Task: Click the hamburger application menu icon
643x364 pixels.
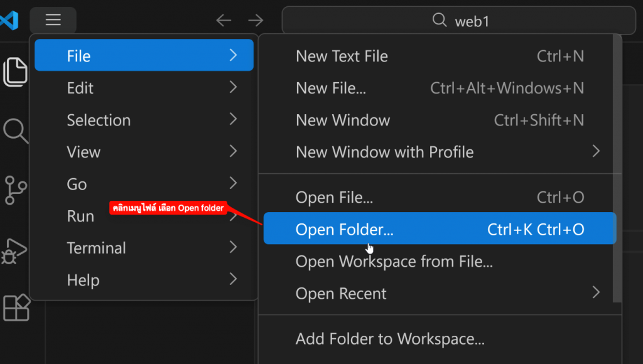Action: (53, 20)
